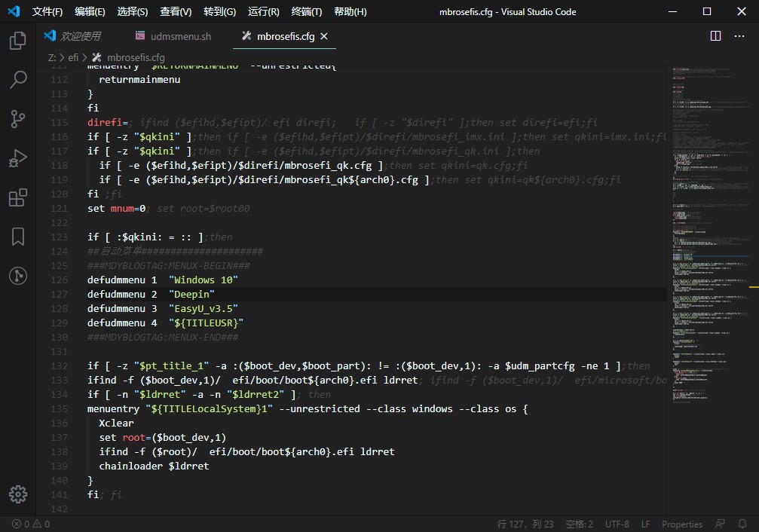Click the efi folder in breadcrumb
759x532 pixels.
coord(73,57)
